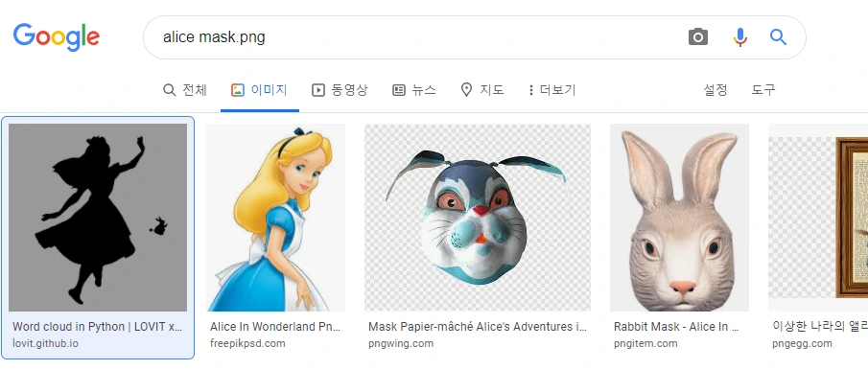This screenshot has width=868, height=370.
Task: Open 설정 settings menu
Action: pos(716,89)
